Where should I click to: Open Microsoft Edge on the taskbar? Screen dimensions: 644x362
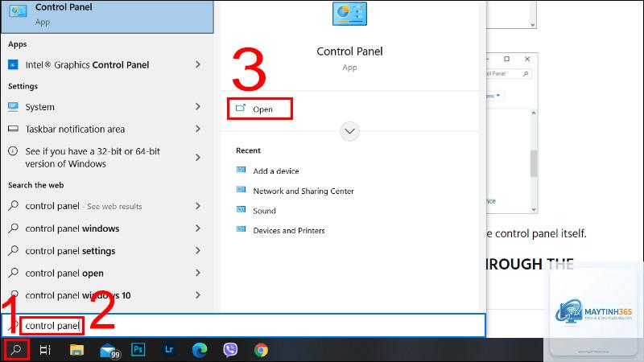[200, 350]
